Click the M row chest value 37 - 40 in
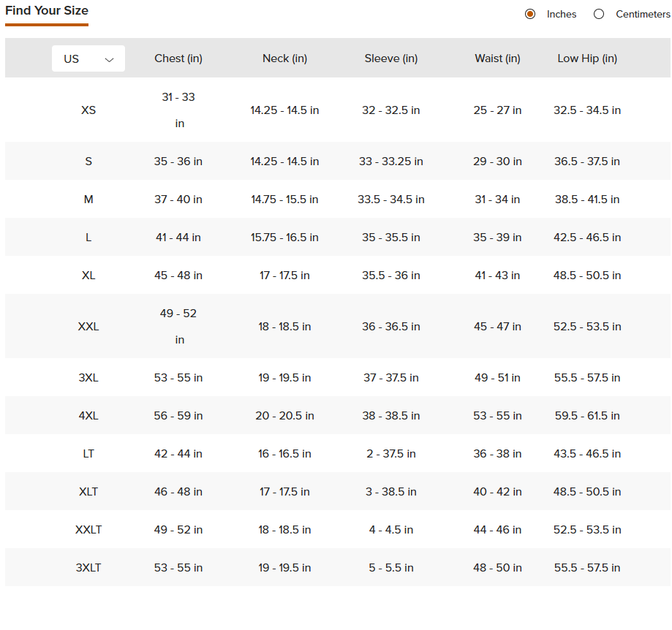This screenshot has height=630, width=672. click(x=178, y=199)
